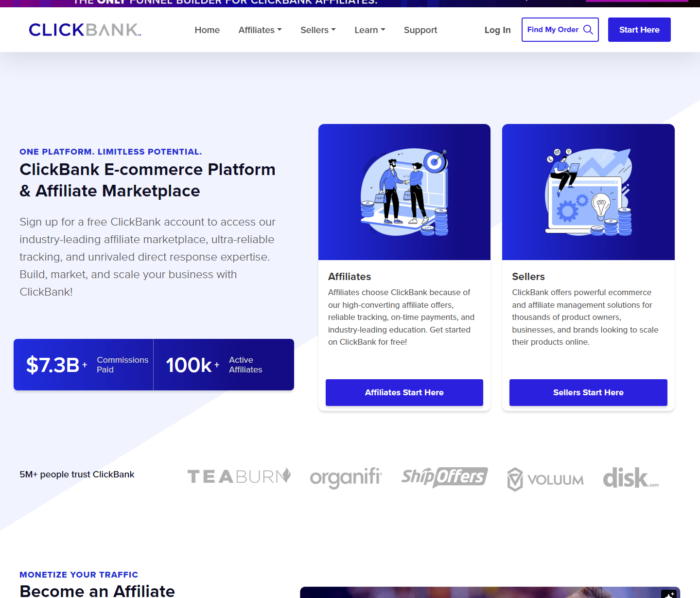Click the Sellers card description text
This screenshot has height=598, width=700.
pyautogui.click(x=585, y=317)
